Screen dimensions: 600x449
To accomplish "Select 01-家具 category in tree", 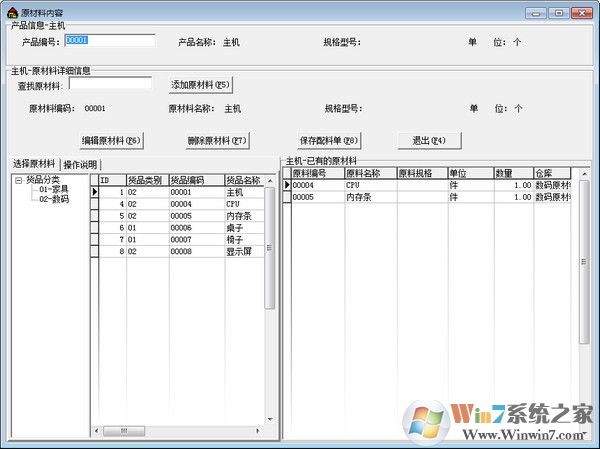I will (x=54, y=189).
